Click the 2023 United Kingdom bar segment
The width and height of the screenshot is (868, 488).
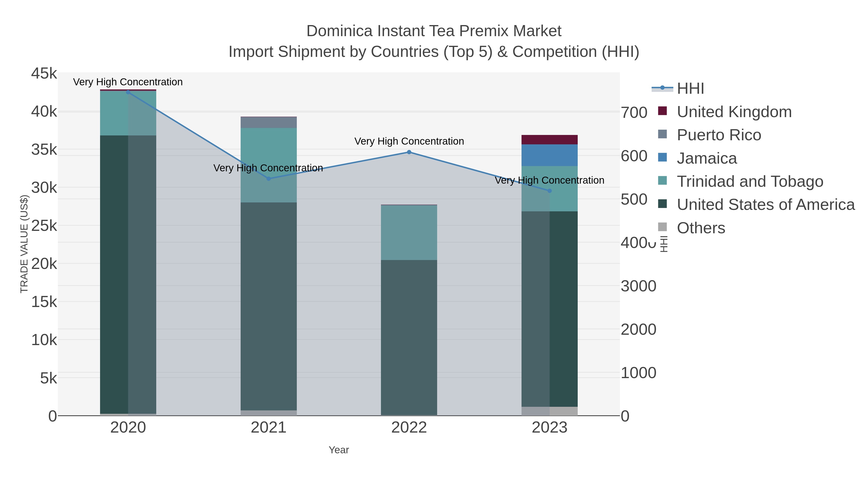pyautogui.click(x=549, y=140)
